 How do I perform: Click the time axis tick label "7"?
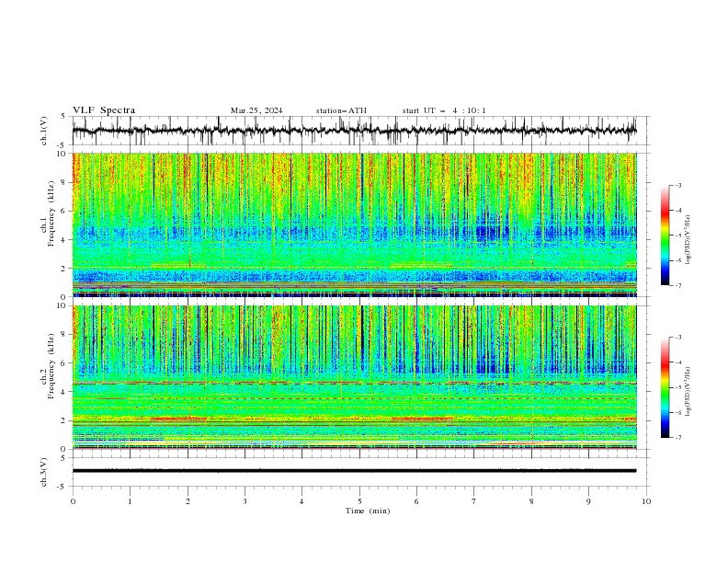point(474,501)
